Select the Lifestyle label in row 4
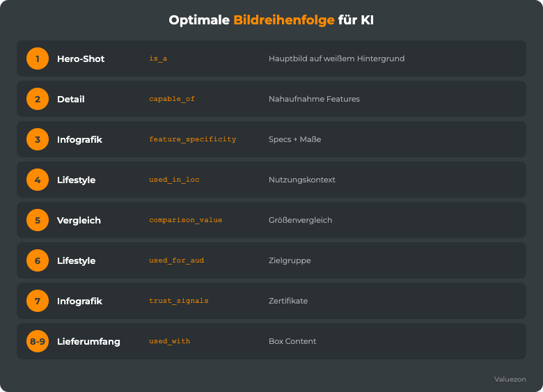This screenshot has height=392, width=543. (76, 180)
